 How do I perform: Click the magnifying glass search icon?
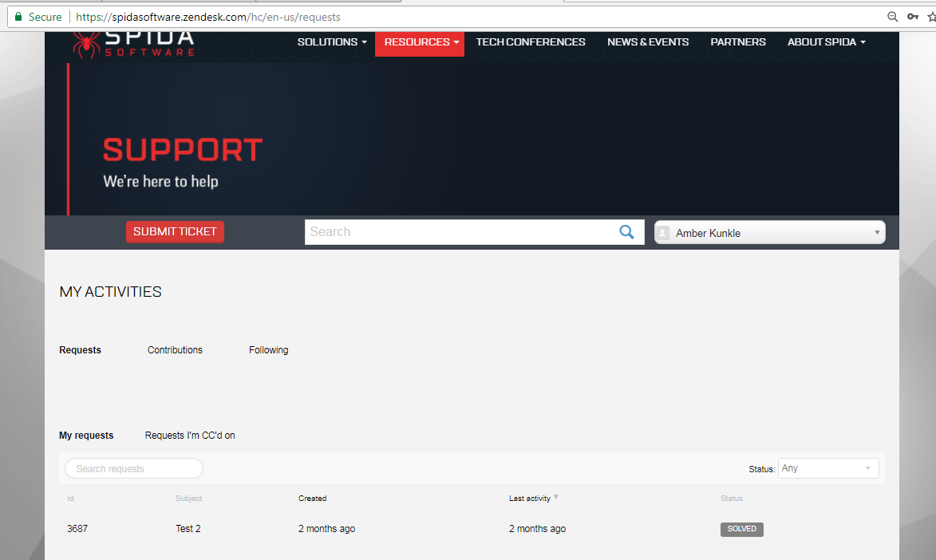626,232
